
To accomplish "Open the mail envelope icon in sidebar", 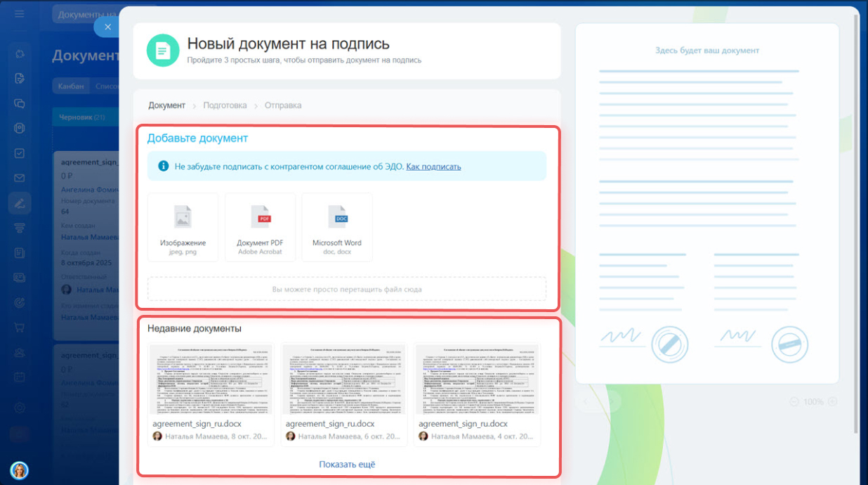I will (x=20, y=179).
